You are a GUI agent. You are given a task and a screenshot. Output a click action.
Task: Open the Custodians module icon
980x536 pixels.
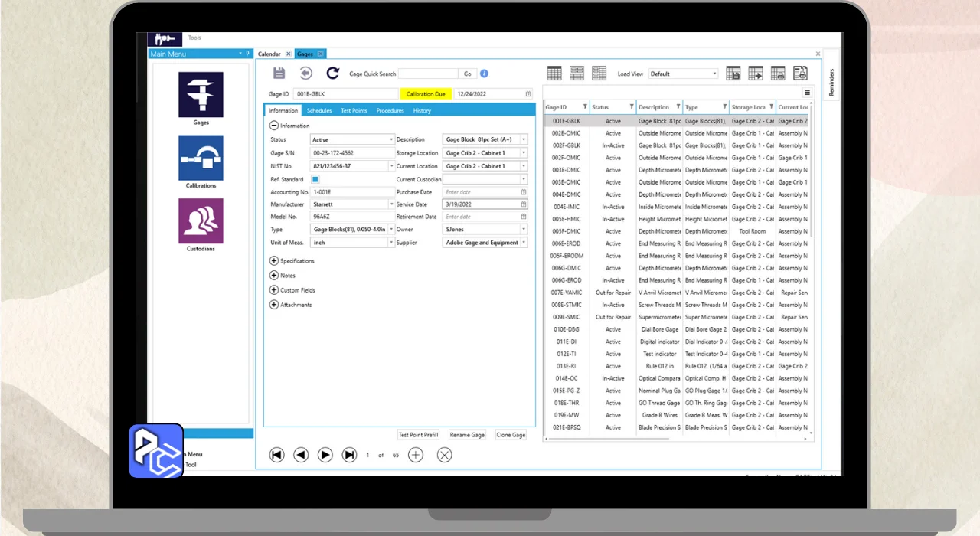(201, 221)
